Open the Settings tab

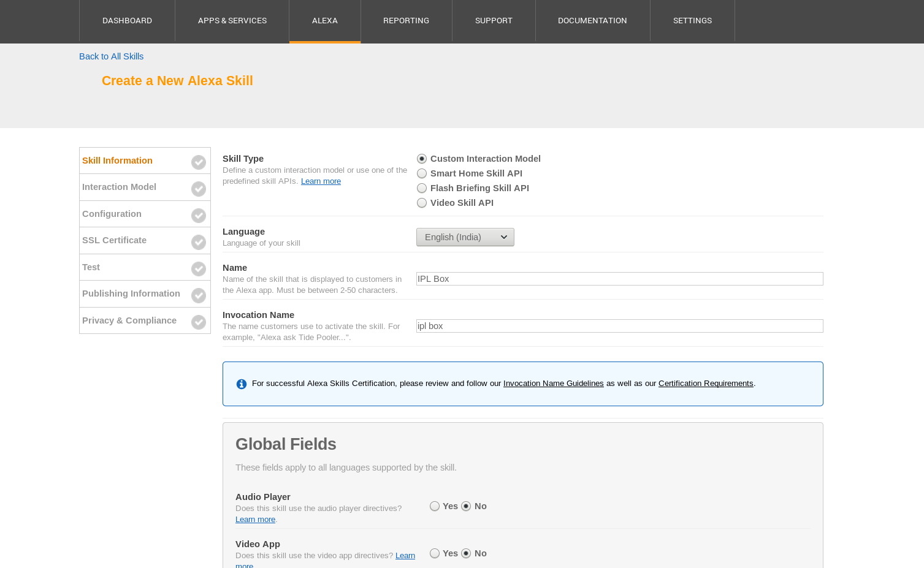coord(692,21)
